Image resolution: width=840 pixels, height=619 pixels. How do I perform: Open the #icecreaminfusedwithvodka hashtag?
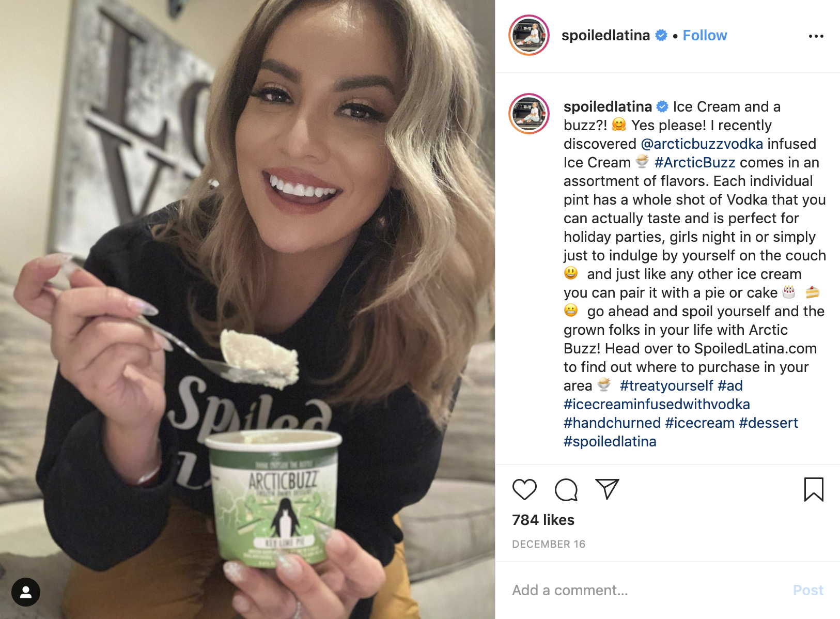(657, 404)
